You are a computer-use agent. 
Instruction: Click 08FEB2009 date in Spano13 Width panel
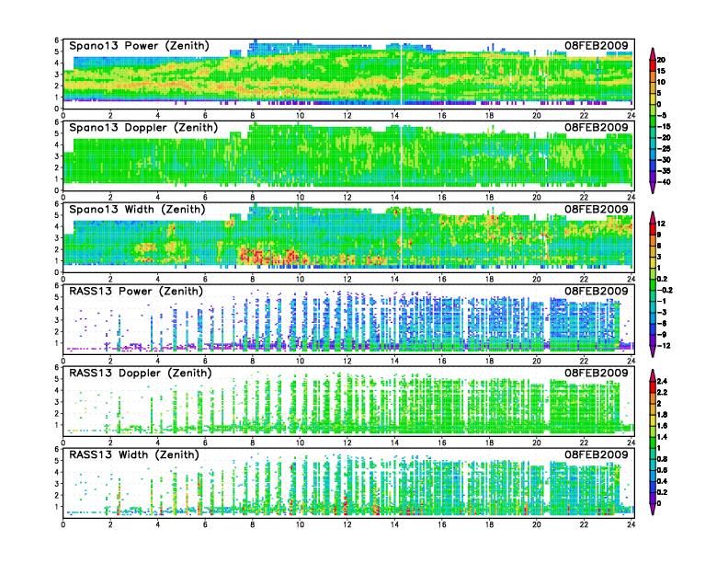point(597,209)
